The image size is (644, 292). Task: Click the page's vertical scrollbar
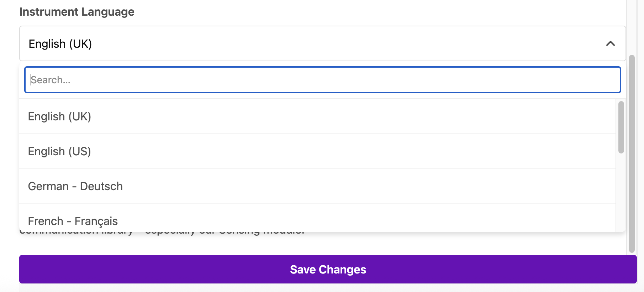coord(632,153)
